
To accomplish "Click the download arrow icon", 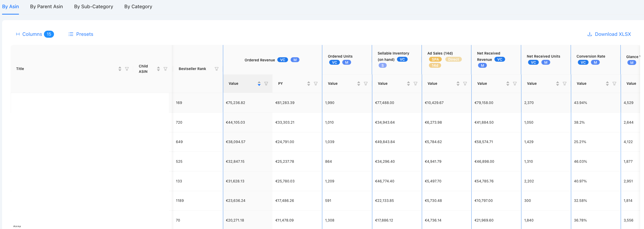I will click(x=590, y=34).
